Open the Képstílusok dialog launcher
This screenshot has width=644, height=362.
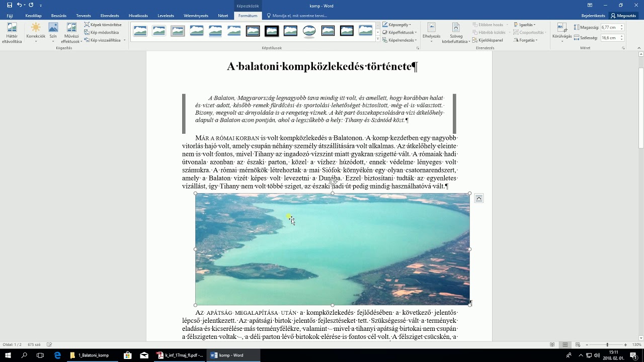coord(418,48)
